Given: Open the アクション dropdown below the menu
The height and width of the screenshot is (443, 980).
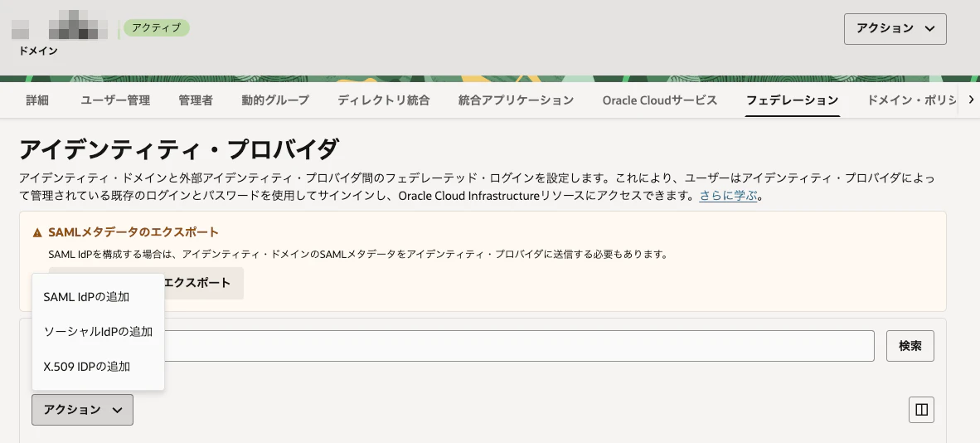Looking at the screenshot, I should tap(83, 410).
